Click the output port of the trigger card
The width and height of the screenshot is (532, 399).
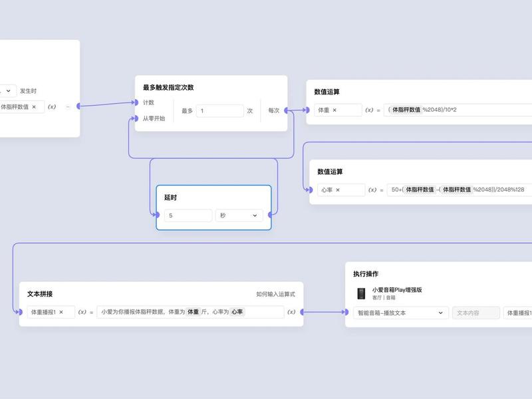[x=78, y=106]
